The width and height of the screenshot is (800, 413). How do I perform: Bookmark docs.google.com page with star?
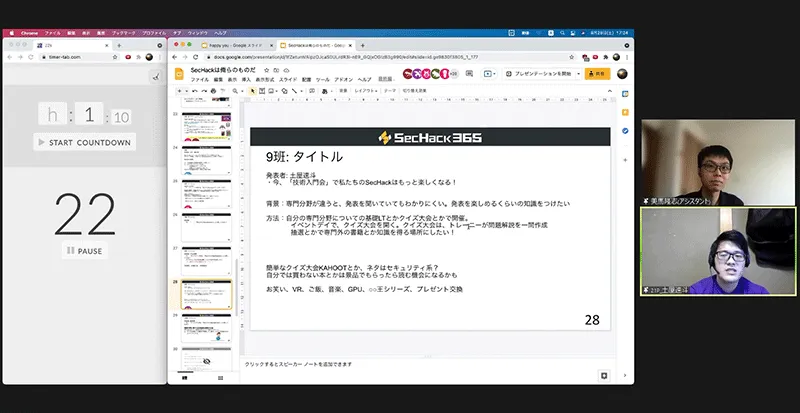click(x=572, y=57)
